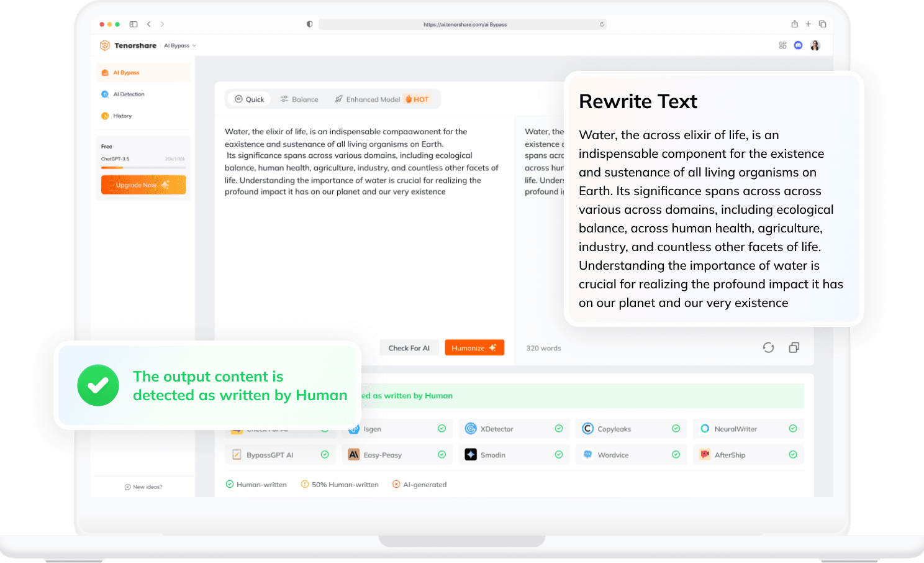The width and height of the screenshot is (924, 563).
Task: Click the green check beside NeuralWriter
Action: [793, 429]
